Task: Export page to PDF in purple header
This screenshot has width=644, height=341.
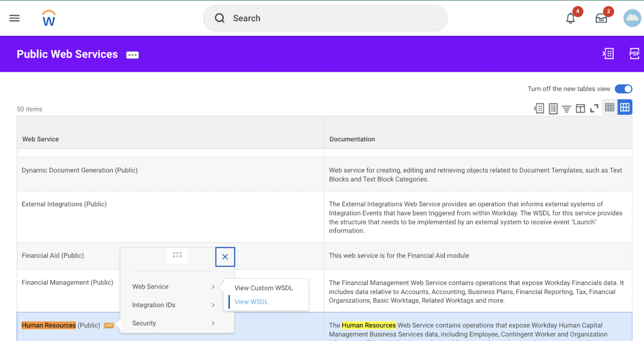Action: (634, 54)
